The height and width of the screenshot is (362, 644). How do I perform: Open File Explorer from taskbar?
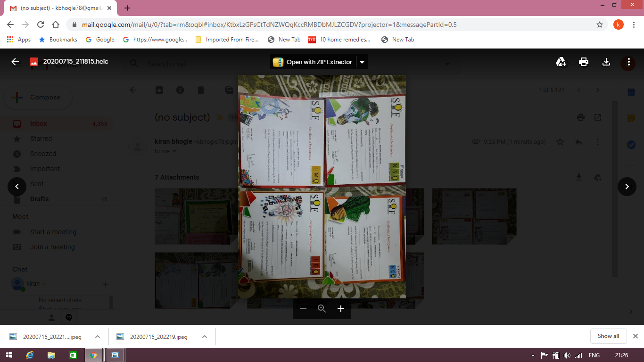pyautogui.click(x=51, y=355)
